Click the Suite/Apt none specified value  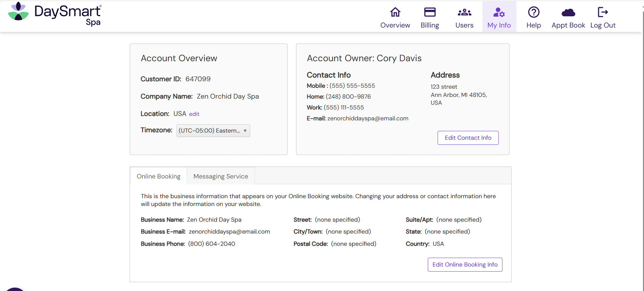pyautogui.click(x=459, y=220)
